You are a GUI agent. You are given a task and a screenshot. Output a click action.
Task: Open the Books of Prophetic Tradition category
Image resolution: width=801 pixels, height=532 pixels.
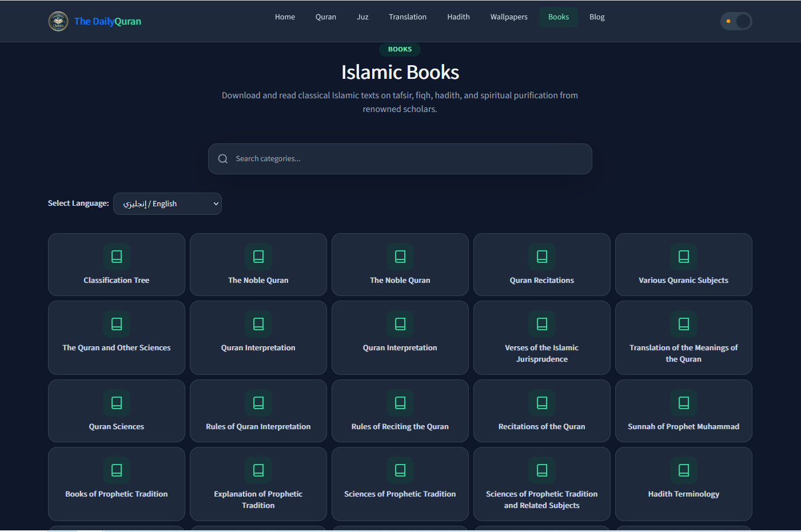point(117,484)
